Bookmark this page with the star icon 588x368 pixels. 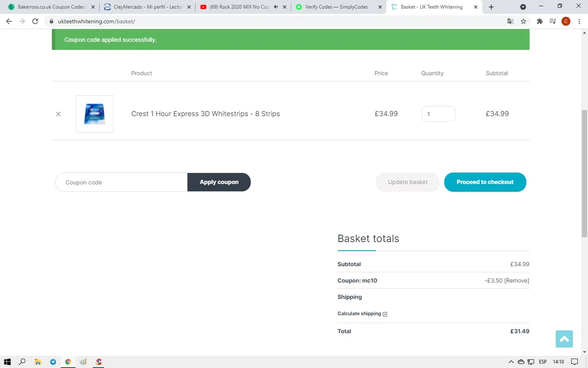tap(523, 21)
